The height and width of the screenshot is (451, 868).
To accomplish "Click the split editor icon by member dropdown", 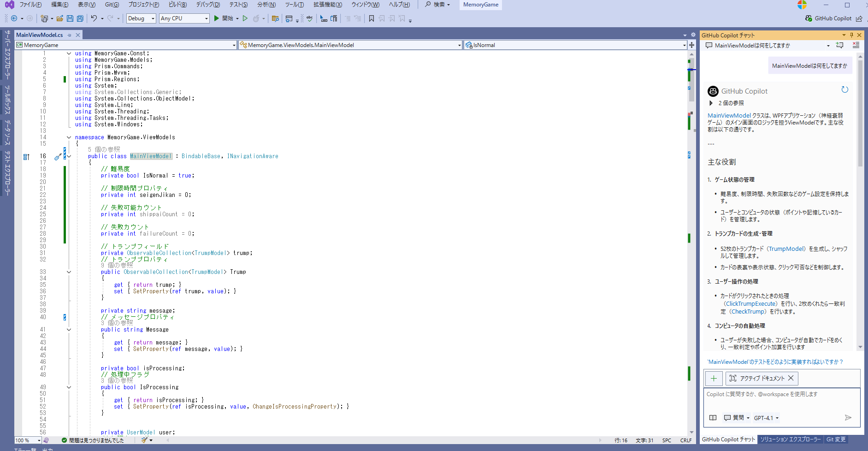I will coord(691,45).
